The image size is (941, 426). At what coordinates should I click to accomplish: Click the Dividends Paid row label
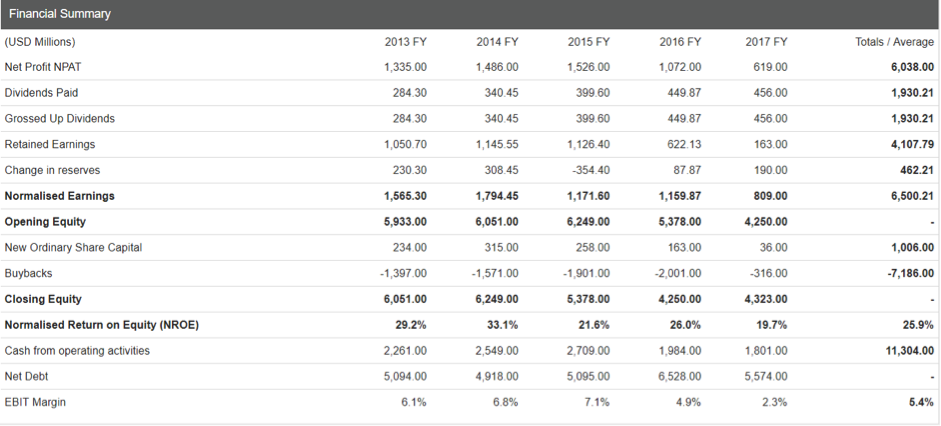(x=41, y=92)
